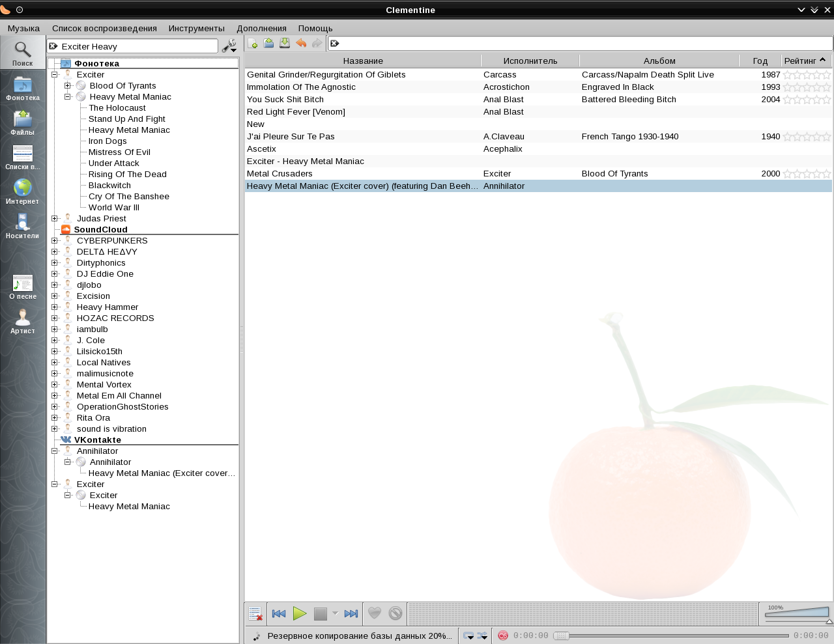Click the save playlist toolbar icon
Screen dimensions: 834x644
[x=285, y=44]
